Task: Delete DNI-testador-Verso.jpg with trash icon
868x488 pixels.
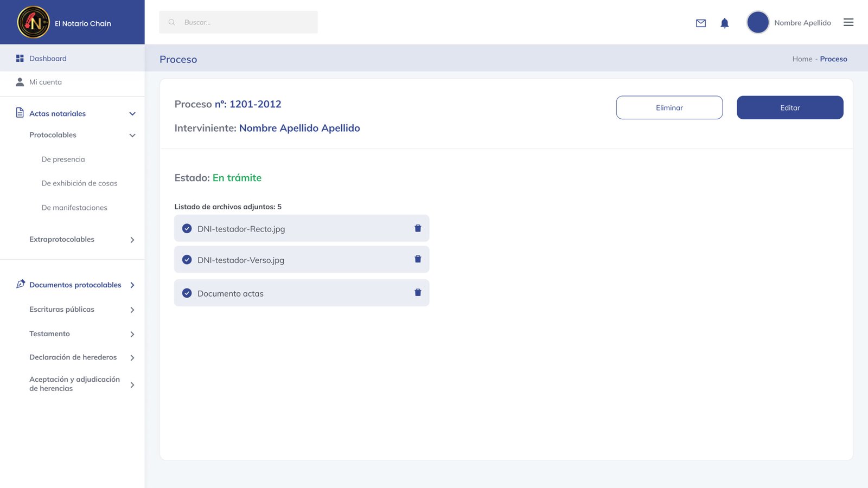Action: (x=418, y=259)
